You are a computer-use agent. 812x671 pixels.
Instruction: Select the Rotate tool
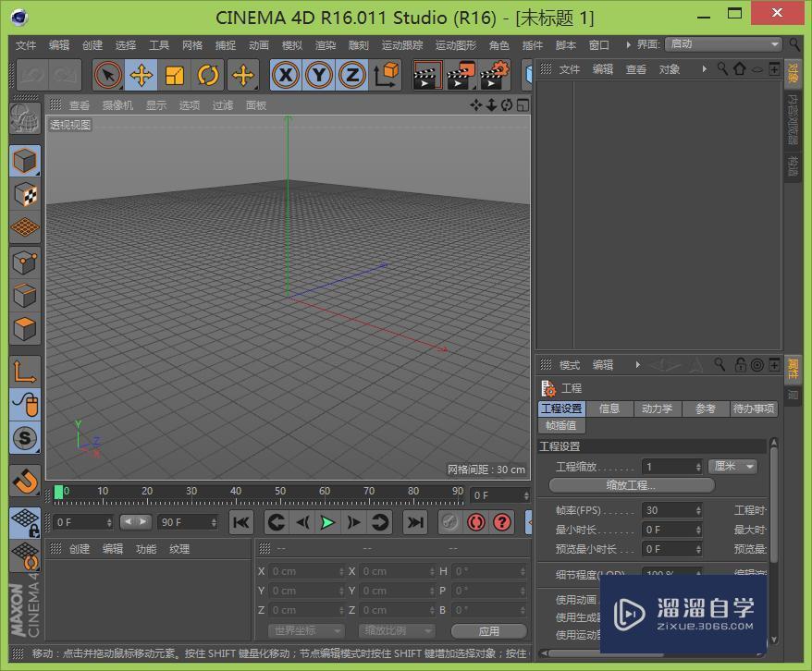pos(210,75)
